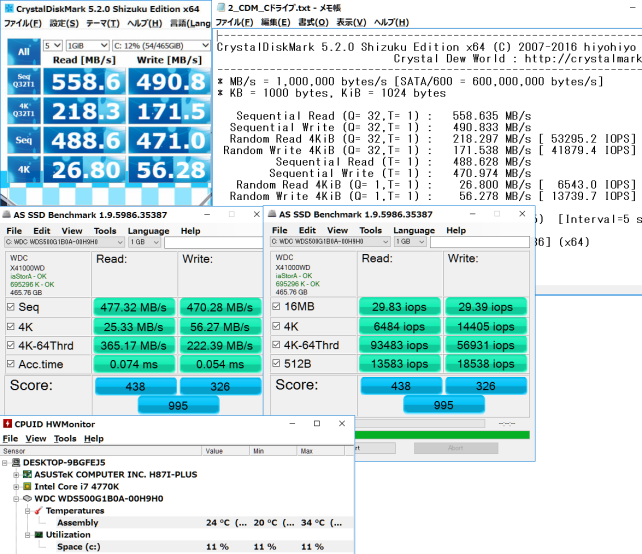Open the テーマ(T) menu in CrystalDiskMark

103,23
